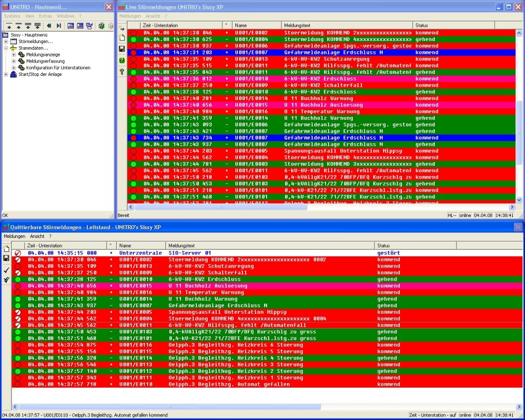This screenshot has height=420, width=525.
Task: Click the new document icon in Live Störmeldungen sidebar
Action: click(x=122, y=38)
